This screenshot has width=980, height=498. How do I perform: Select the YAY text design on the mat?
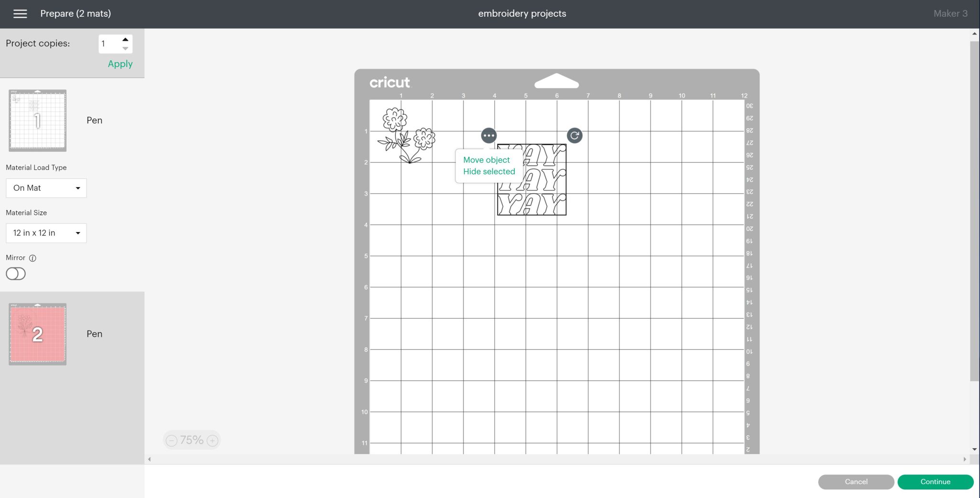532,179
